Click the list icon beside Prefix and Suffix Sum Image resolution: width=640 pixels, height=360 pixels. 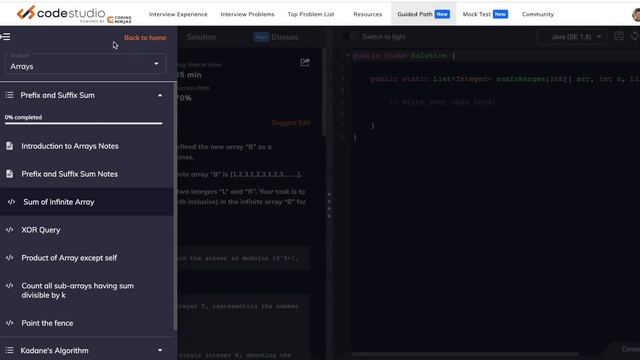(9, 95)
